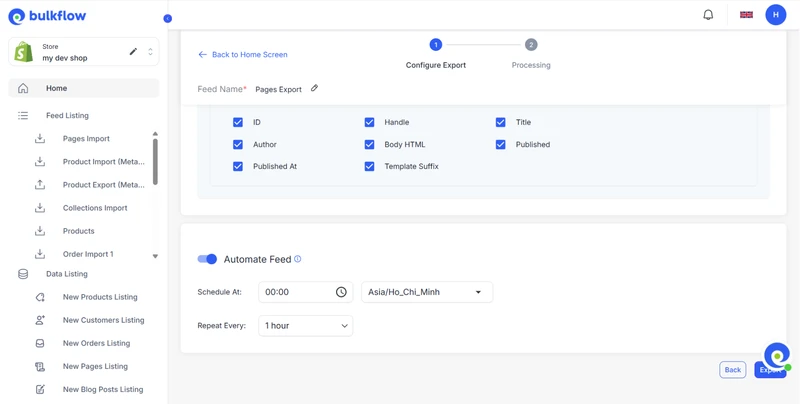Go to Home in the sidebar
The height and width of the screenshot is (404, 800).
coord(84,88)
